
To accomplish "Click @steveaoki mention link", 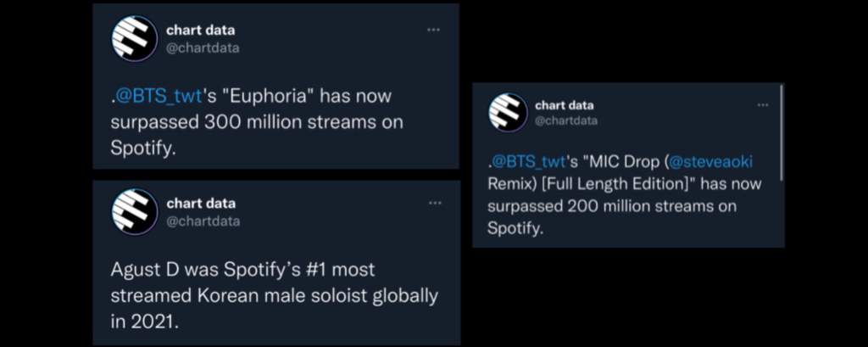I will (711, 162).
